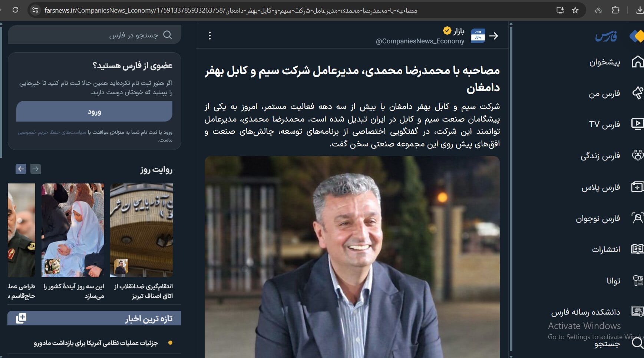Open انتقام‌گیری ضدانقلاب story thumbnail
The height and width of the screenshot is (358, 644).
pos(141,230)
